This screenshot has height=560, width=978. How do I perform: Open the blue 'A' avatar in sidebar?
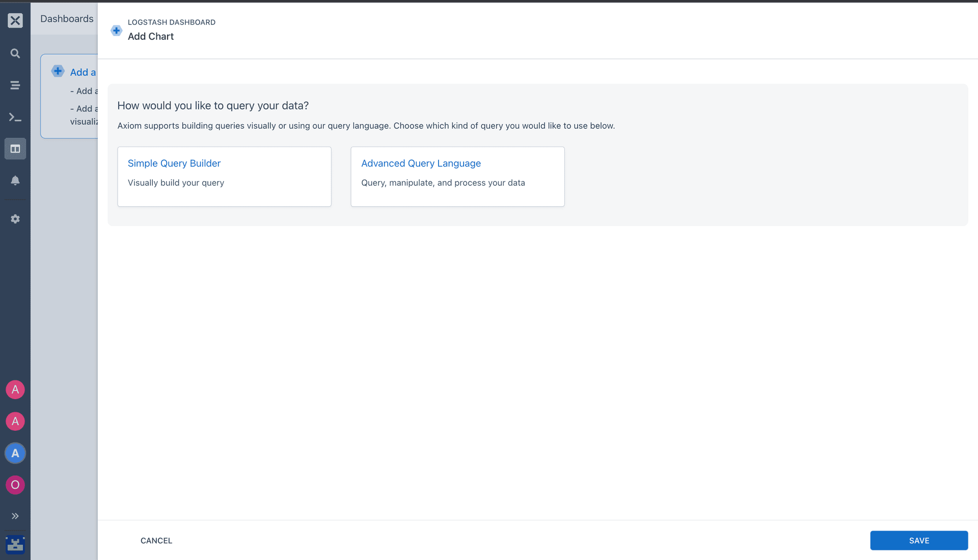15,453
